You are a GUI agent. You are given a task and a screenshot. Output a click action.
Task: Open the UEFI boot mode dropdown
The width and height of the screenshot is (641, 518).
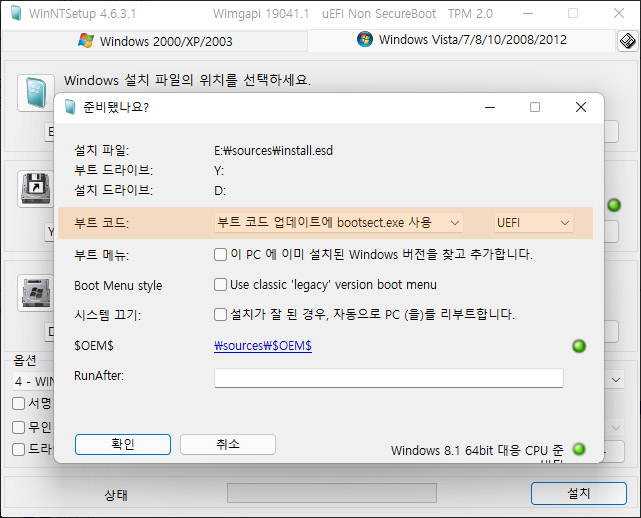(533, 223)
